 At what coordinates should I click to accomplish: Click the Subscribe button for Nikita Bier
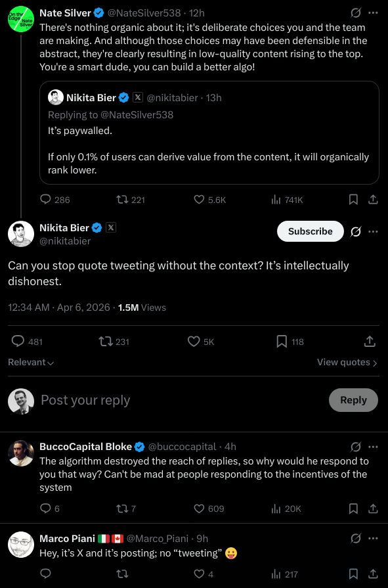point(310,231)
